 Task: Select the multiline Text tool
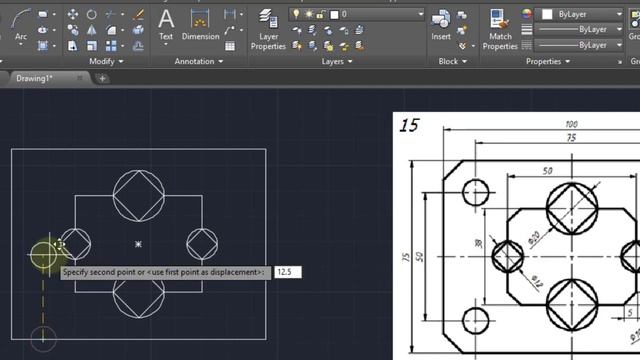click(166, 24)
